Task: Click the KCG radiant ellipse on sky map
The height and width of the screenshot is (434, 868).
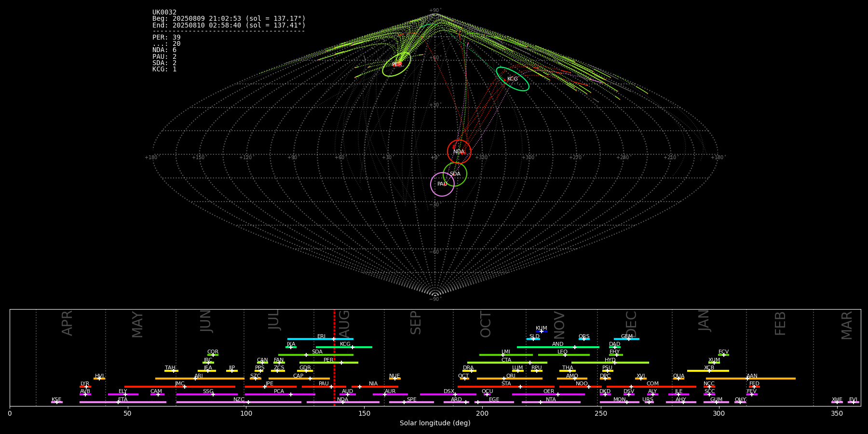Action: point(513,79)
